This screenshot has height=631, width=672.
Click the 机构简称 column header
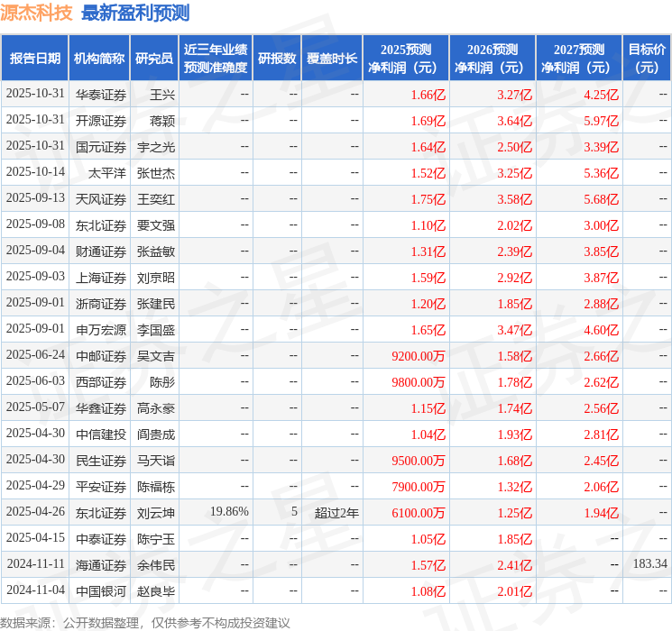point(99,59)
